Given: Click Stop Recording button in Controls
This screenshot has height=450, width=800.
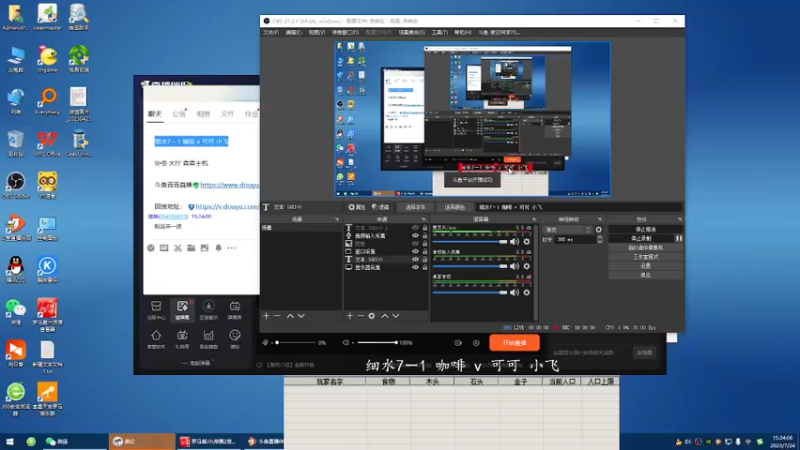Looking at the screenshot, I should [x=641, y=238].
